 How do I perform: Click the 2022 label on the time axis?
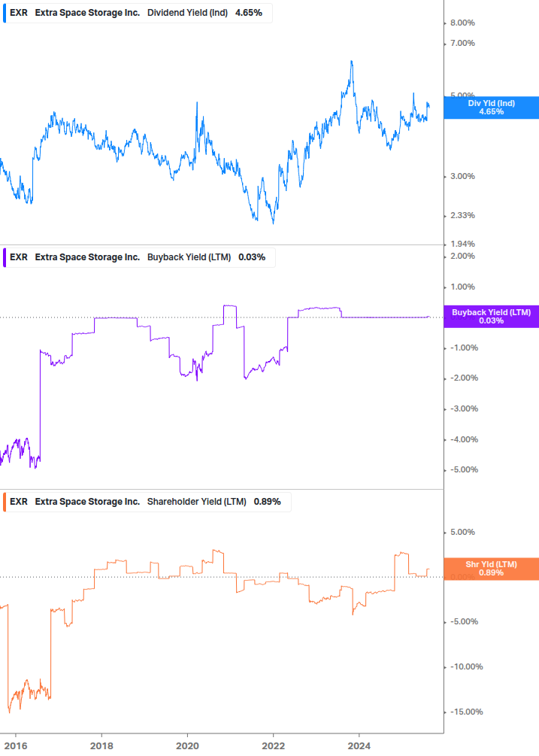pyautogui.click(x=273, y=746)
